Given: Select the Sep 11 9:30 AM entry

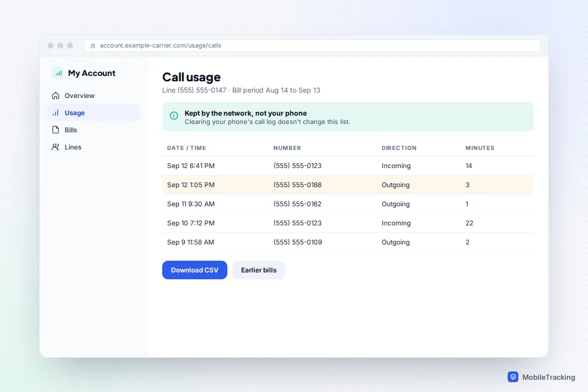Looking at the screenshot, I should (x=348, y=204).
